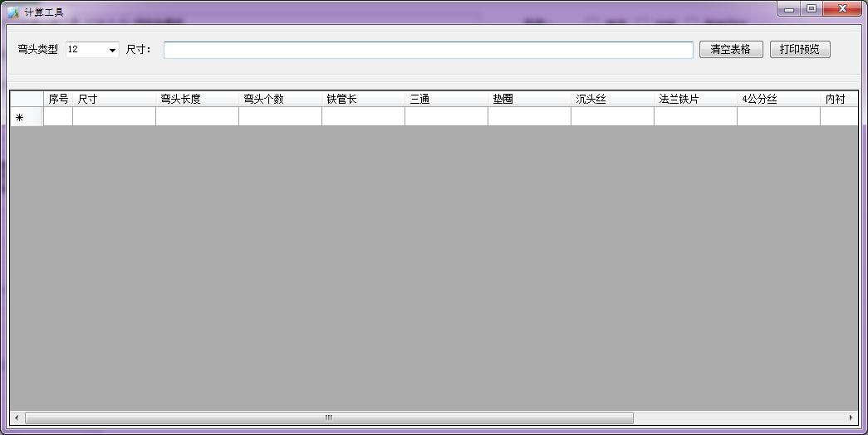Click the 序号 column header
This screenshot has height=435, width=868.
coord(58,99)
